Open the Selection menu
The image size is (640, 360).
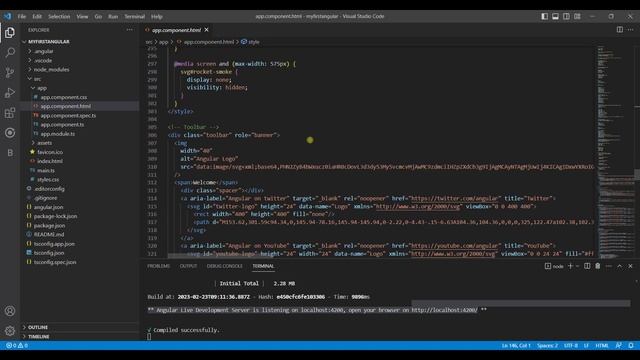pyautogui.click(x=59, y=16)
